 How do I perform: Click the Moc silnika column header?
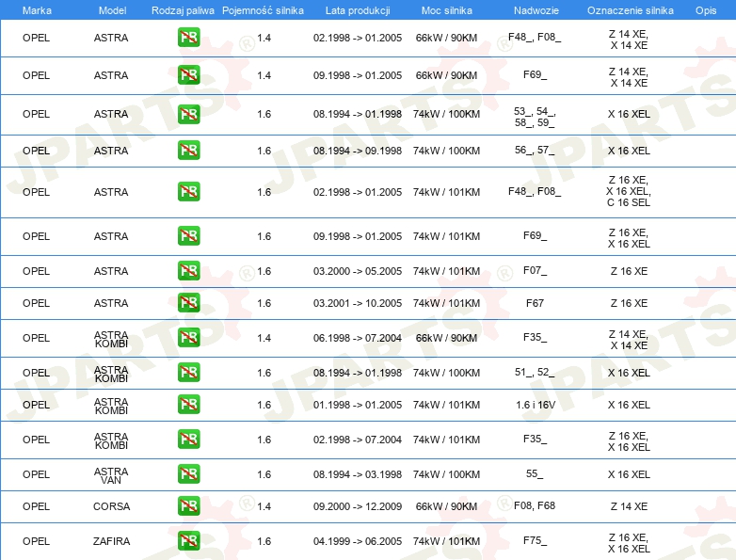pos(447,10)
